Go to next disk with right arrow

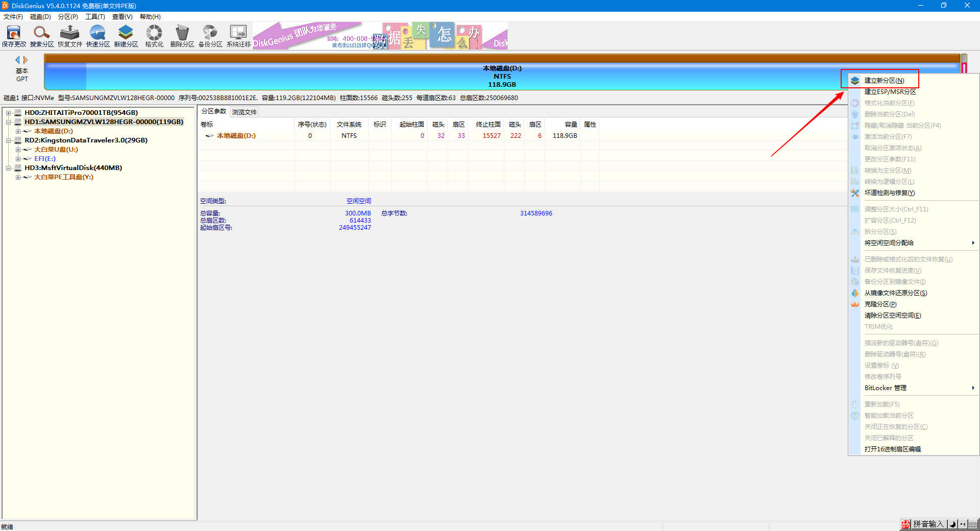click(26, 60)
